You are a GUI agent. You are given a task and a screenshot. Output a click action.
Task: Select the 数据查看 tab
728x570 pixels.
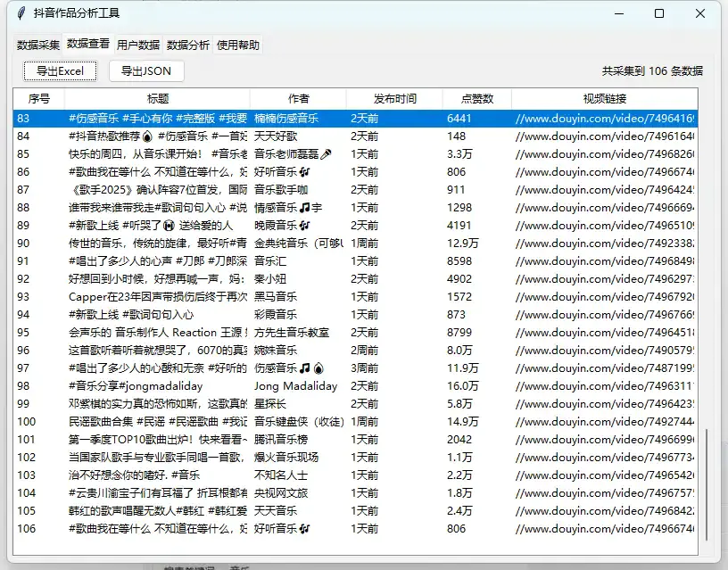[88, 43]
